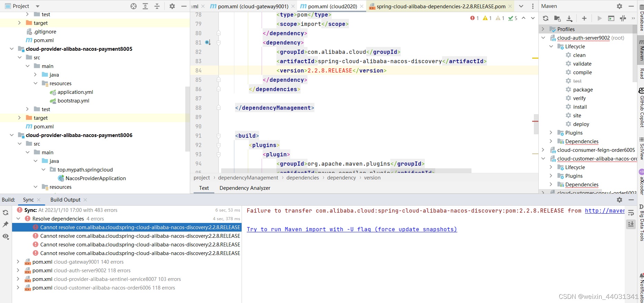Expand pom.xml cloud-gateway9001 errors
Viewport: 644px width, 303px height.
pyautogui.click(x=18, y=262)
